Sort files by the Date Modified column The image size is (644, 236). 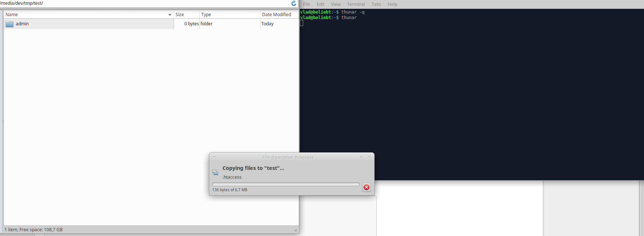pyautogui.click(x=279, y=15)
